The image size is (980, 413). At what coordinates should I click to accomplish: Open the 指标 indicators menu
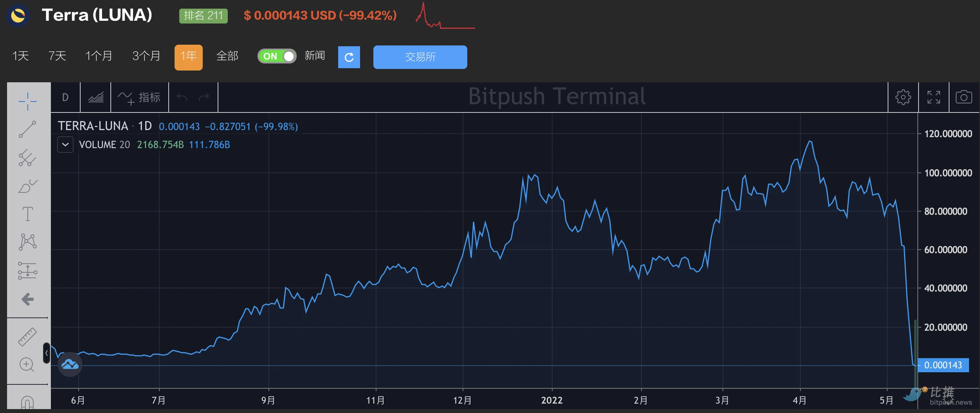pos(140,97)
